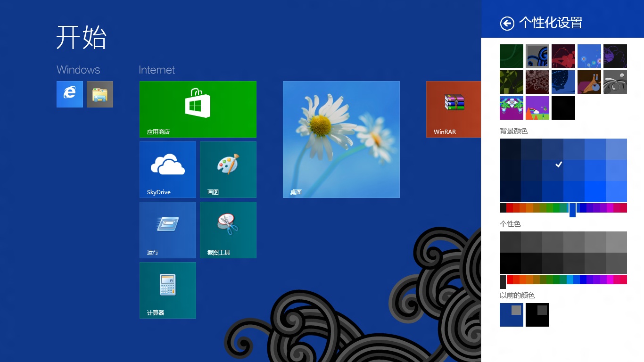Viewport: 644px width, 362px height.
Task: Set background hue bar to red
Action: pos(510,208)
